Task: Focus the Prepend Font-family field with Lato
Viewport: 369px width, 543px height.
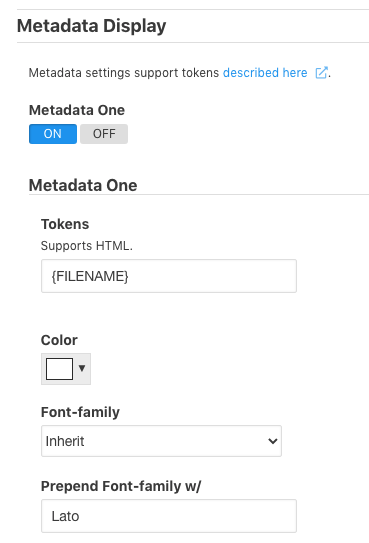Action: [169, 516]
